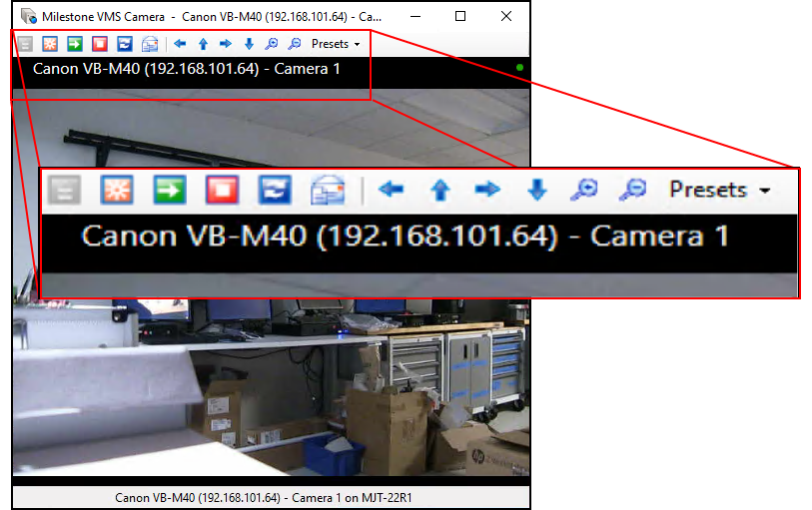Image resolution: width=812 pixels, height=510 pixels.
Task: Zoom in with the small toolbar magnifier plus
Action: 271,44
